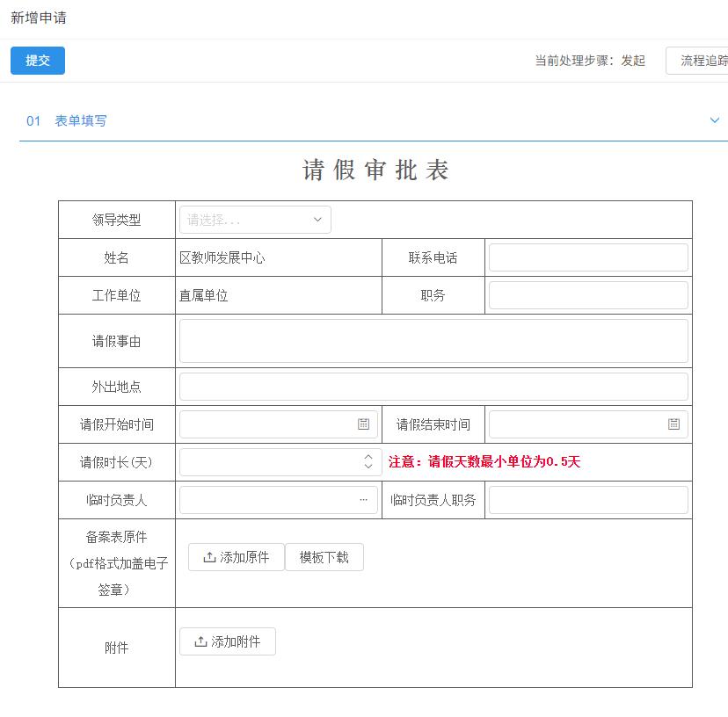
Task: Open the 请假开始时间 calendar icon
Action: 363,424
